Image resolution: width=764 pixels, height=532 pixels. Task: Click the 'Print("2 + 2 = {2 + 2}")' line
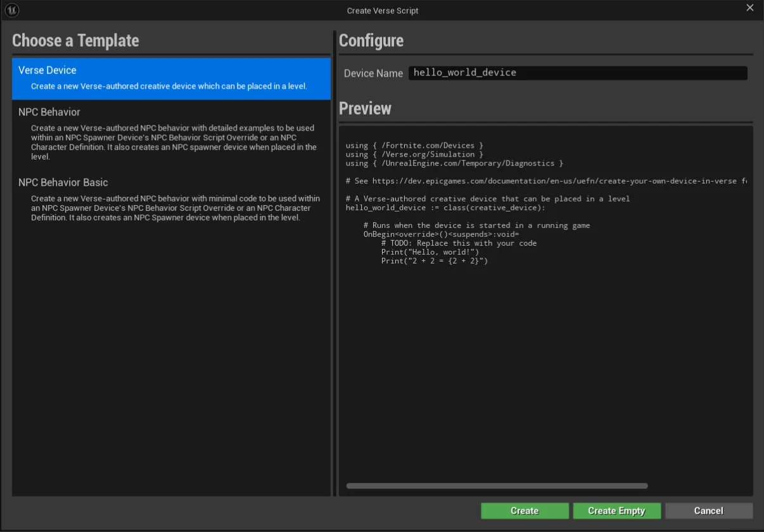coord(435,261)
